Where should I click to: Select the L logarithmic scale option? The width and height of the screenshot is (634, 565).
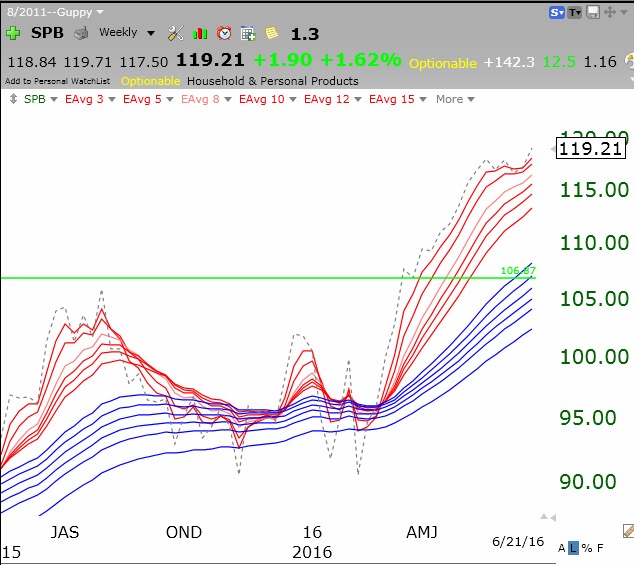[x=573, y=548]
